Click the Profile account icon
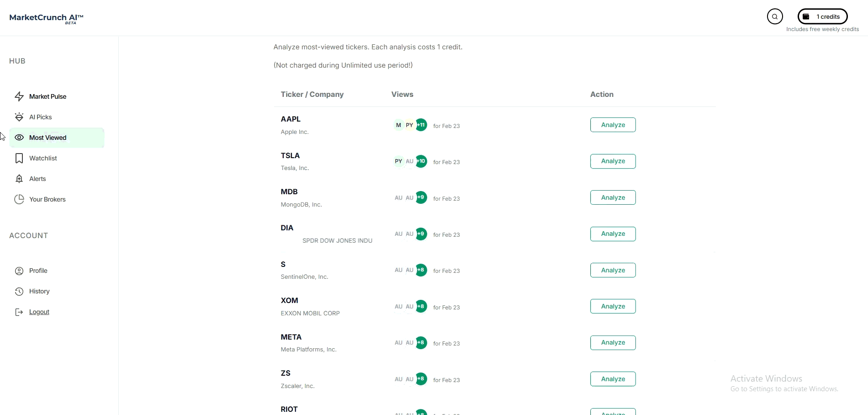This screenshot has width=868, height=415. [x=19, y=271]
